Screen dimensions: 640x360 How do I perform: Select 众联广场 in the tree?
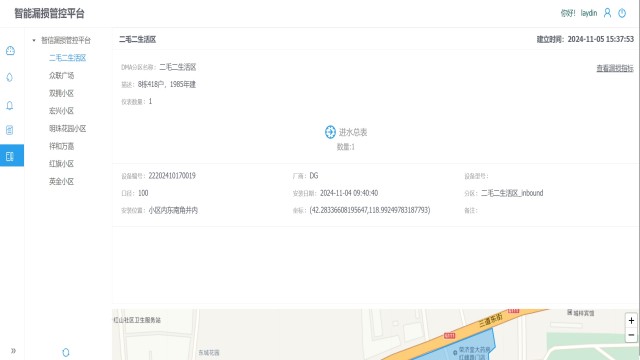click(61, 76)
